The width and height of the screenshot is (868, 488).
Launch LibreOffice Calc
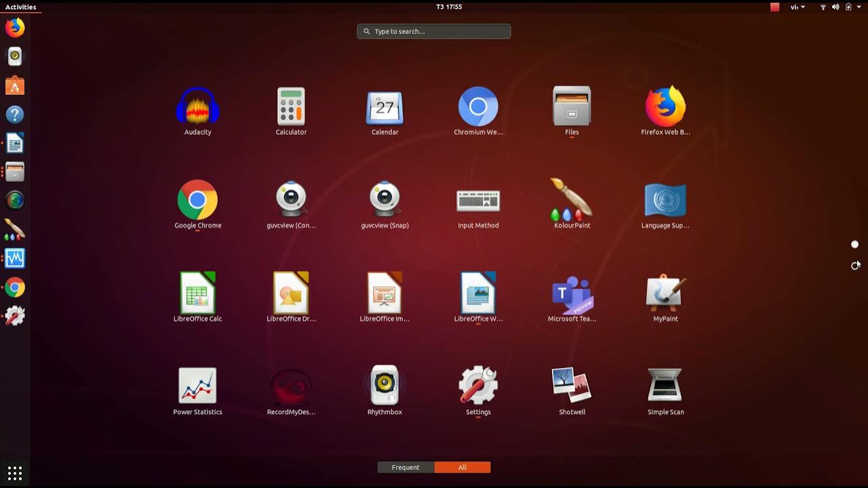(x=197, y=298)
